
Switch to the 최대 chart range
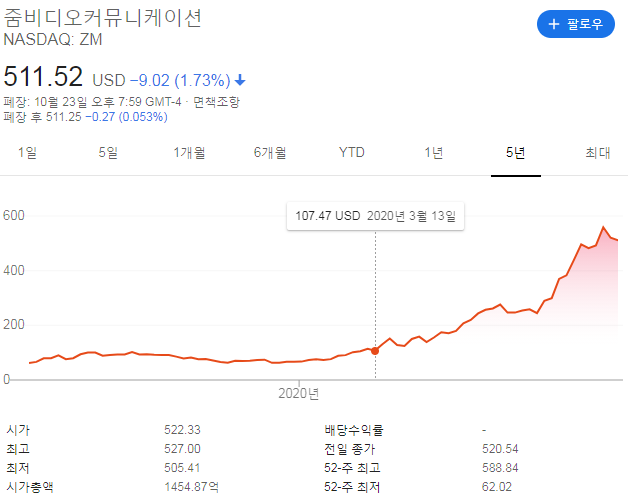tap(598, 153)
